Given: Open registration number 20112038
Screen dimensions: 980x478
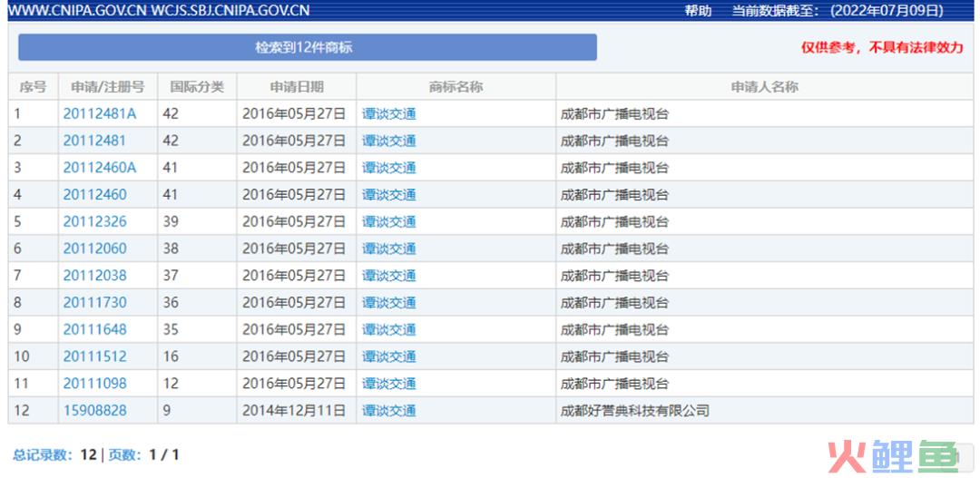Looking at the screenshot, I should 94,275.
